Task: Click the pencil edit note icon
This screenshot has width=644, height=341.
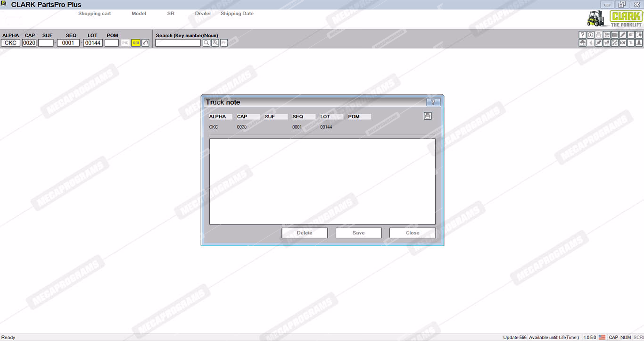Action: tap(623, 35)
